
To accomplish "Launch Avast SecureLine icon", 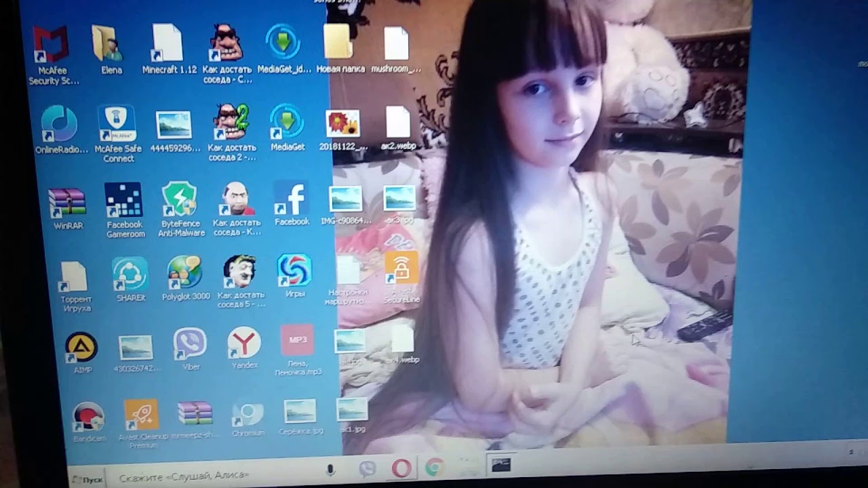I will click(x=401, y=268).
